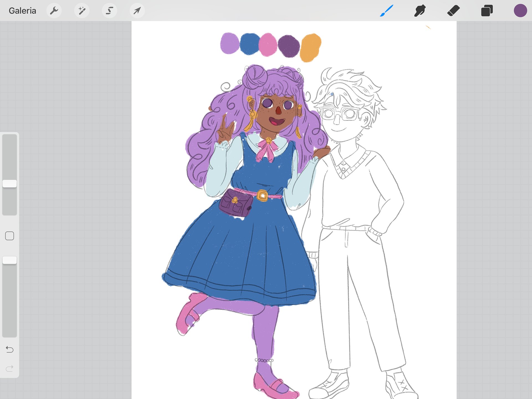Viewport: 532px width, 399px height.
Task: Select the Eraser tool
Action: point(454,11)
